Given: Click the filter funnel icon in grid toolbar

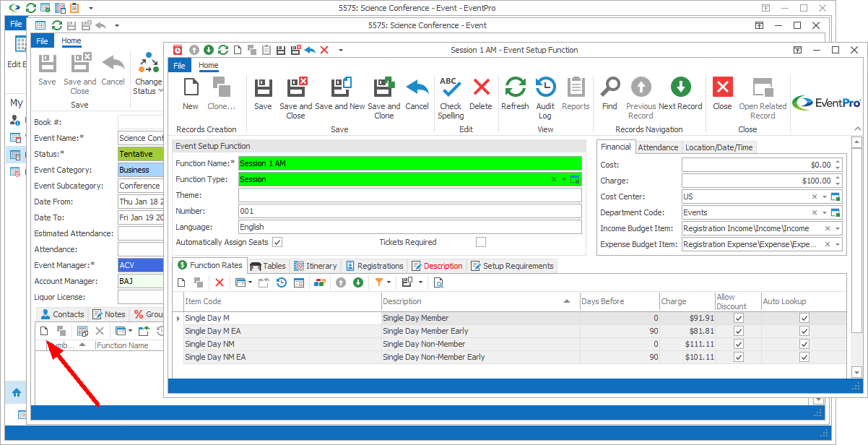Looking at the screenshot, I should (379, 282).
